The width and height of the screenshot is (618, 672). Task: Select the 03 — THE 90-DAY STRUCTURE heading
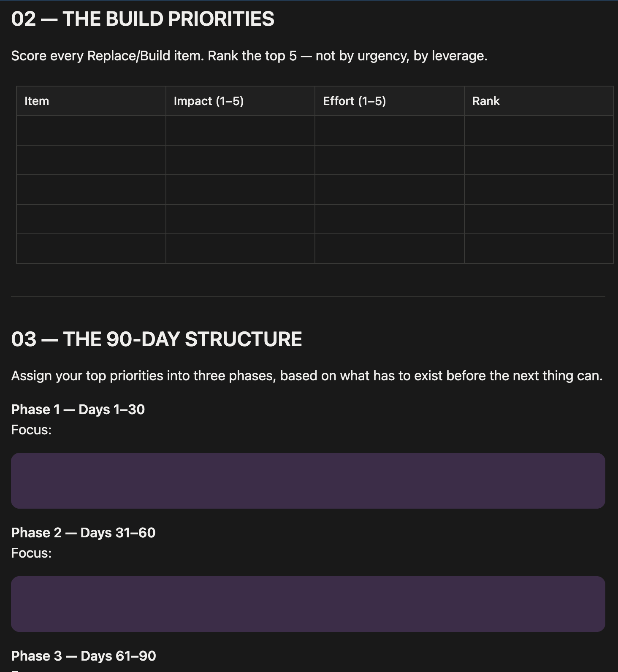(x=157, y=339)
